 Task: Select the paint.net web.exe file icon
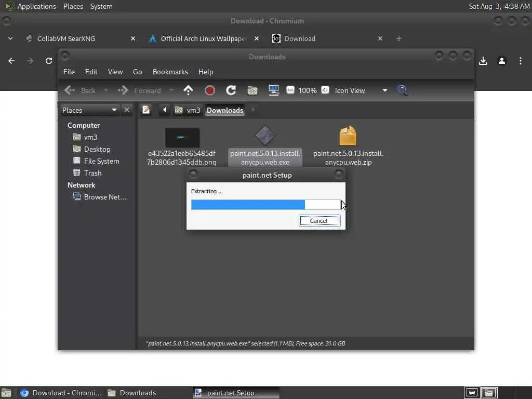265,136
